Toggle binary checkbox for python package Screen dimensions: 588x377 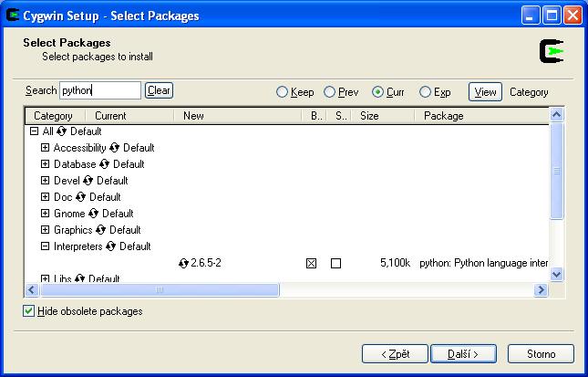[312, 263]
